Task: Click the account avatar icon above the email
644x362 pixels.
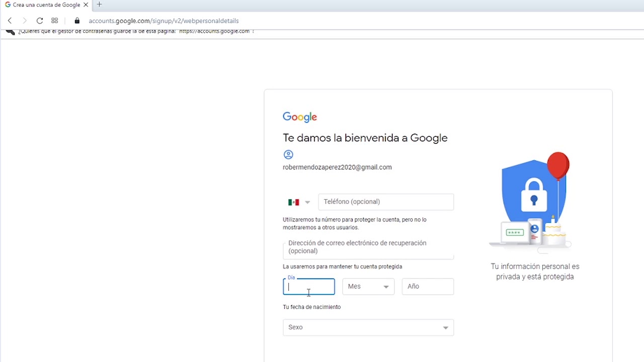Action: (288, 154)
